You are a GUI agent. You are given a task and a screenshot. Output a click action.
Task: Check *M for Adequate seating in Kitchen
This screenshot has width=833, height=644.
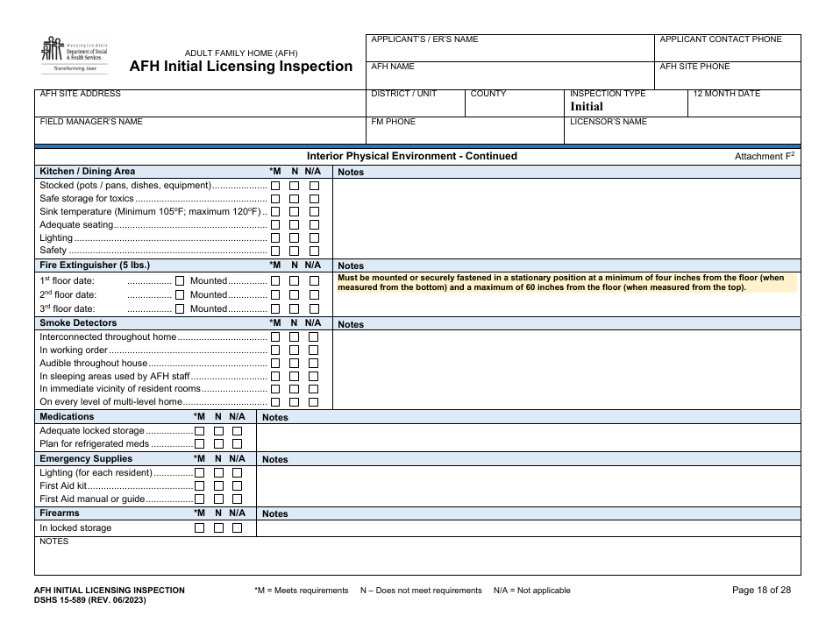coord(274,224)
